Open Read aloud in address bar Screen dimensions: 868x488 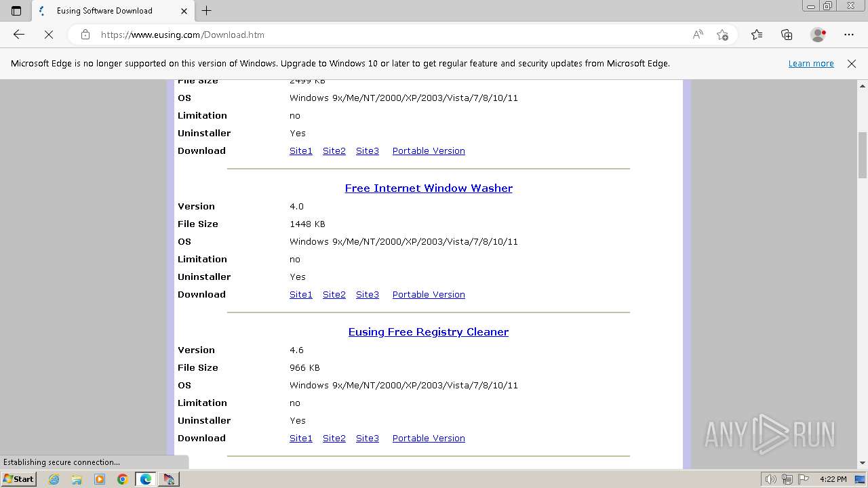pos(697,35)
